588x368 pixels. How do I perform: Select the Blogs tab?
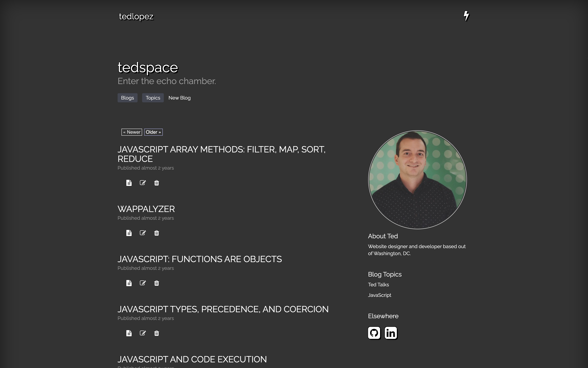(x=128, y=98)
